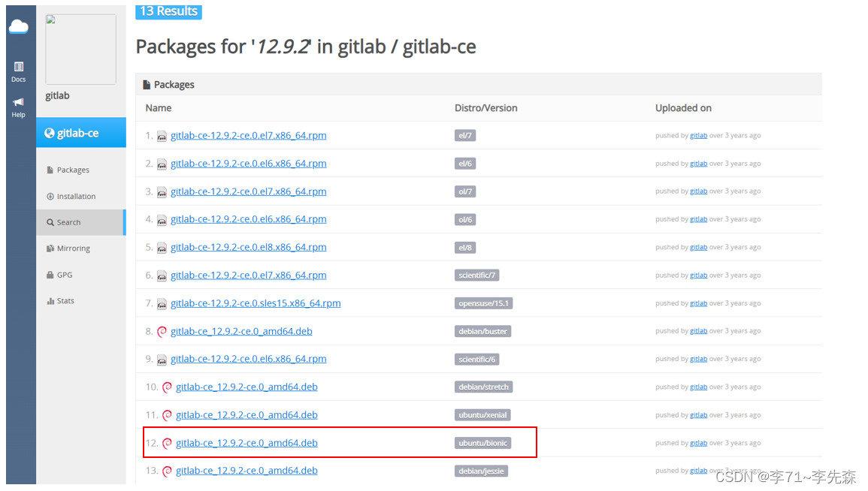Click the scientific/7 distro badge

477,276
